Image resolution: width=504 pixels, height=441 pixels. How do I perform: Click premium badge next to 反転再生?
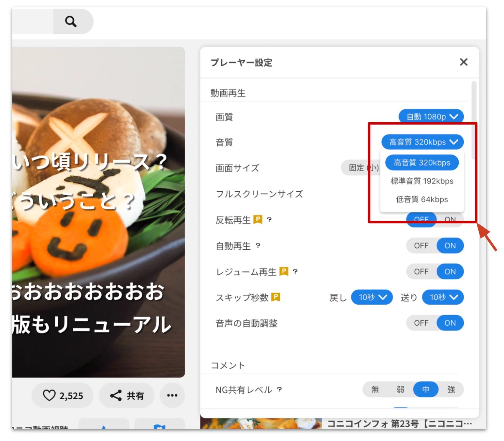[258, 220]
